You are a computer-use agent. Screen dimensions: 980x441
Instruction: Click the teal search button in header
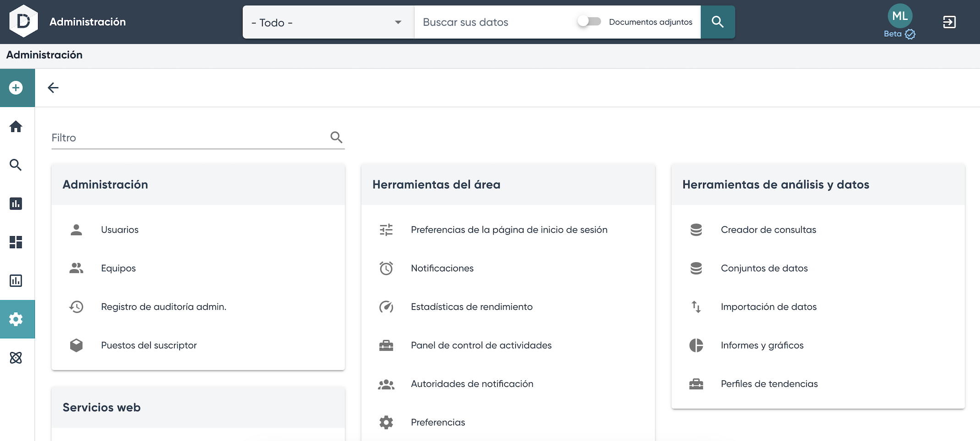click(718, 22)
